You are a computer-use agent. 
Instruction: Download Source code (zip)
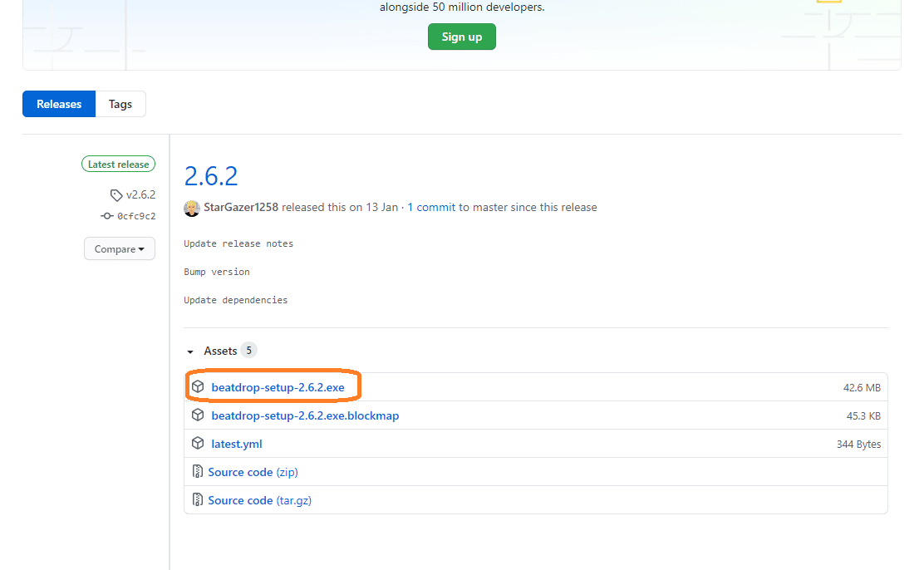tap(253, 472)
